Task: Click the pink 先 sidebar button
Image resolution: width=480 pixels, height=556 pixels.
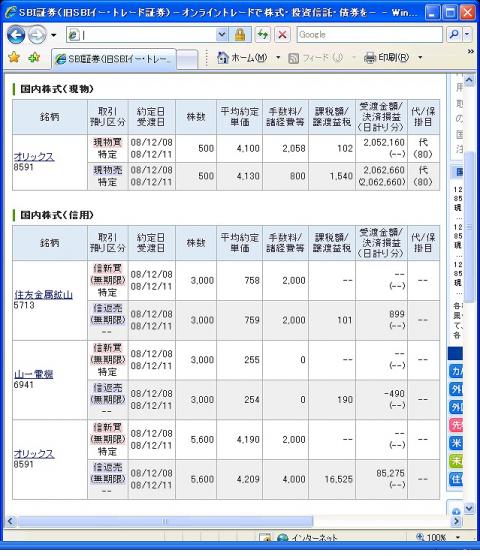Action: coord(456,425)
